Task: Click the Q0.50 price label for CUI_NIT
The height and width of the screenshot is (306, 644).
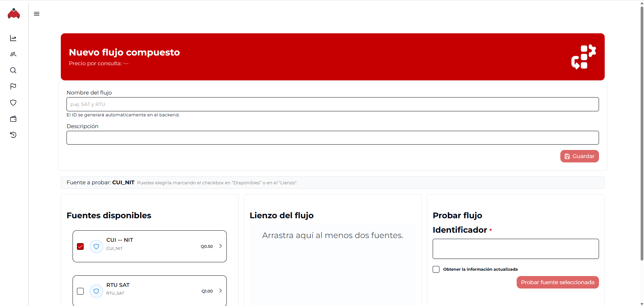Action: click(x=207, y=246)
